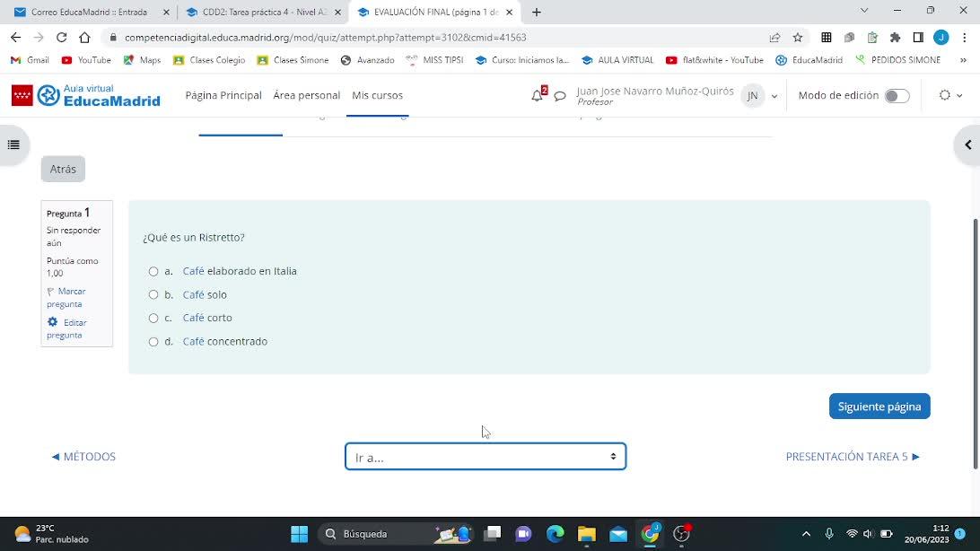Click the Editar pregunta link
The height and width of the screenshot is (551, 980).
point(67,328)
